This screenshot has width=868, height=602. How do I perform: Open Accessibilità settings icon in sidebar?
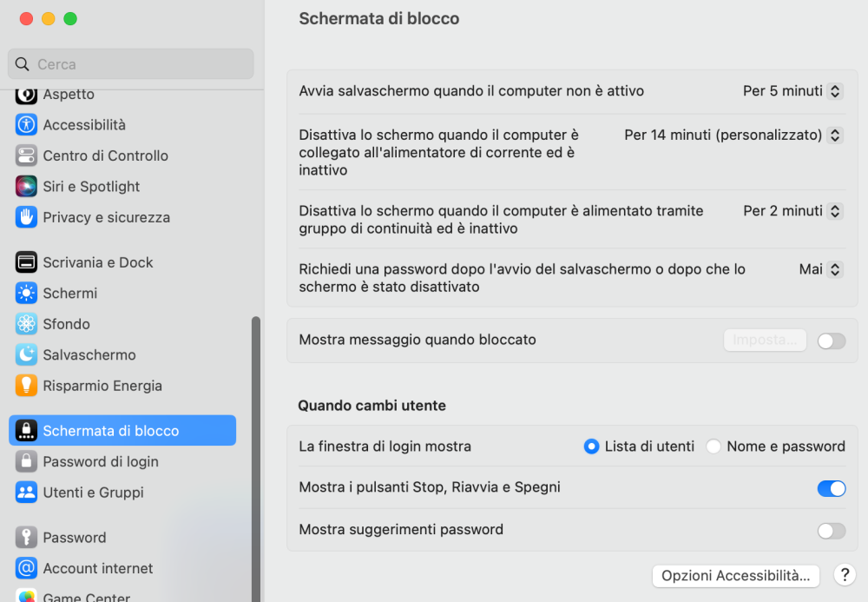[26, 124]
